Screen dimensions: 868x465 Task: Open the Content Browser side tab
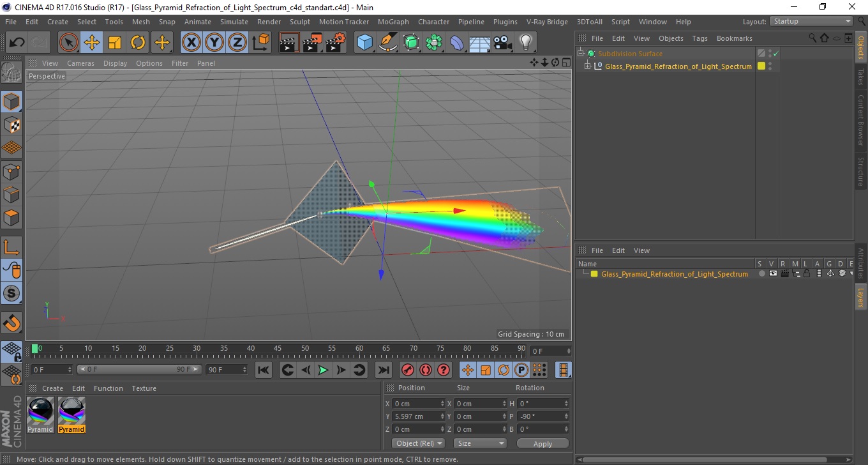click(860, 120)
